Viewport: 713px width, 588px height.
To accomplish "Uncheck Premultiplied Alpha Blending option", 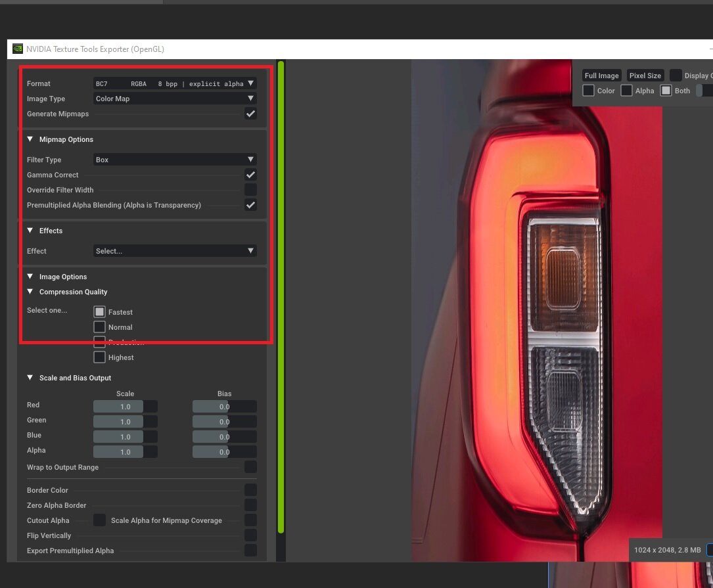I will point(250,205).
